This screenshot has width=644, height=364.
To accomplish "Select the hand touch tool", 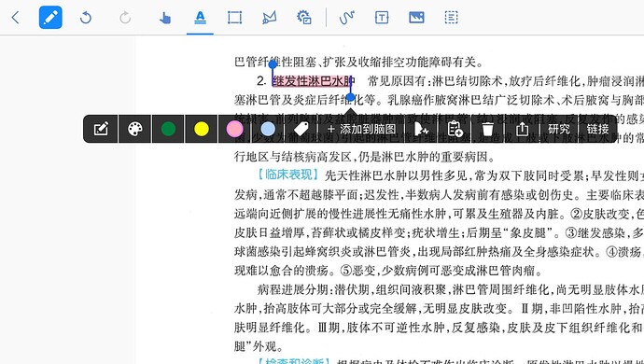I will 164,18.
